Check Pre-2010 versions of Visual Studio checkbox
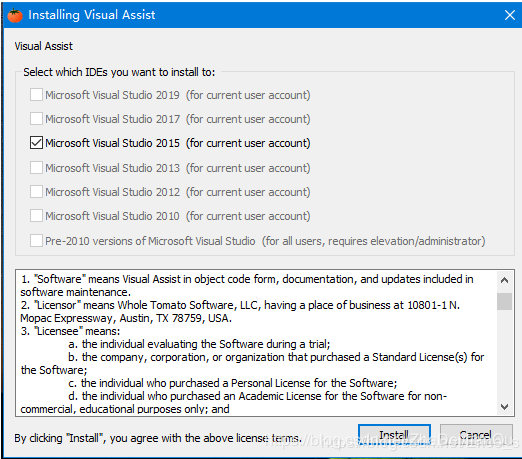 coord(36,241)
